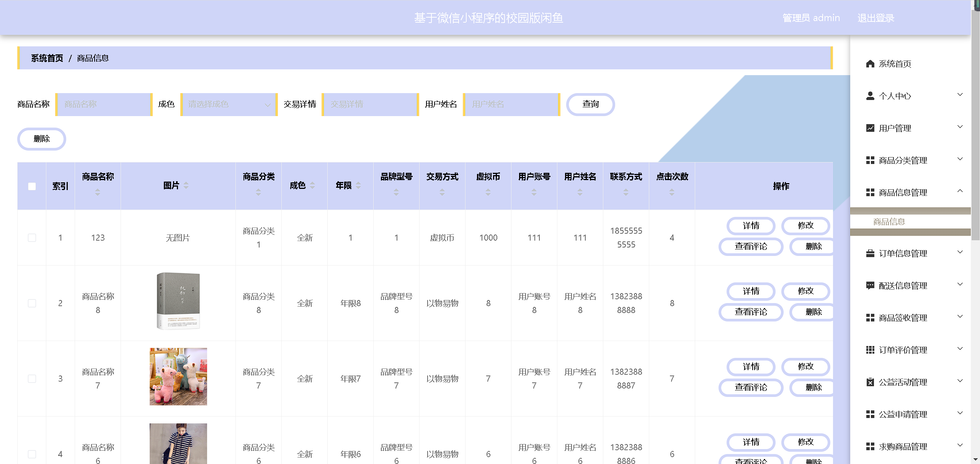Check the checkbox for row 123

coord(32,238)
